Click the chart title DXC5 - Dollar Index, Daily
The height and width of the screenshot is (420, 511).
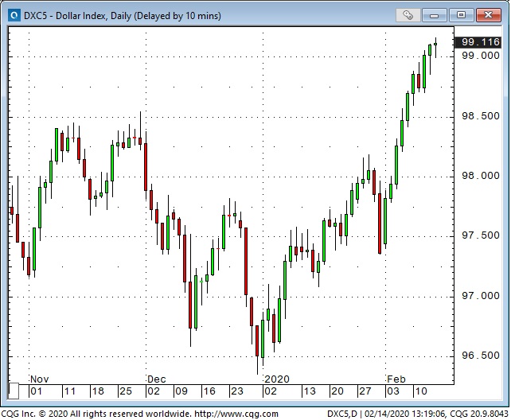tap(123, 16)
